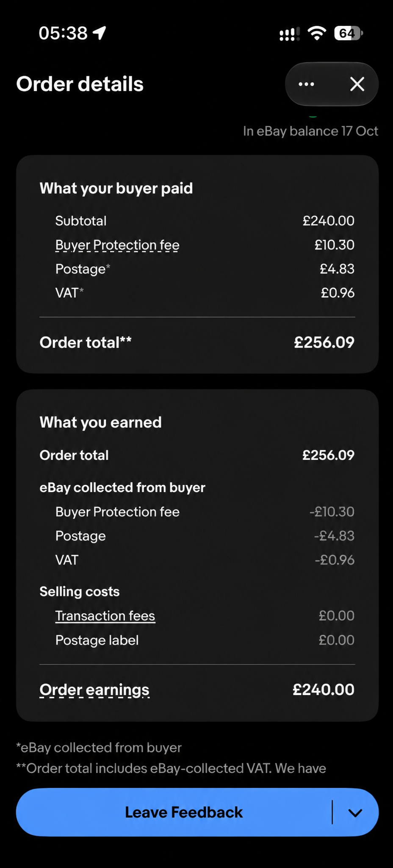Open the Buyer Protection fee explanation link

coord(117,245)
